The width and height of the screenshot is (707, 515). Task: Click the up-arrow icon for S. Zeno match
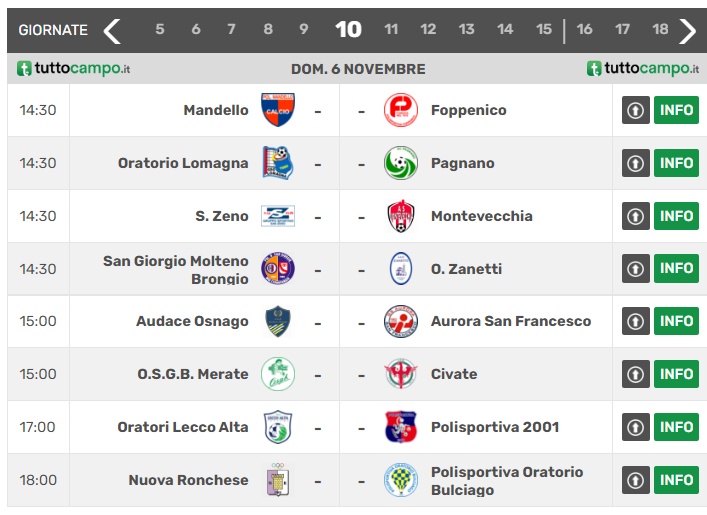[636, 216]
